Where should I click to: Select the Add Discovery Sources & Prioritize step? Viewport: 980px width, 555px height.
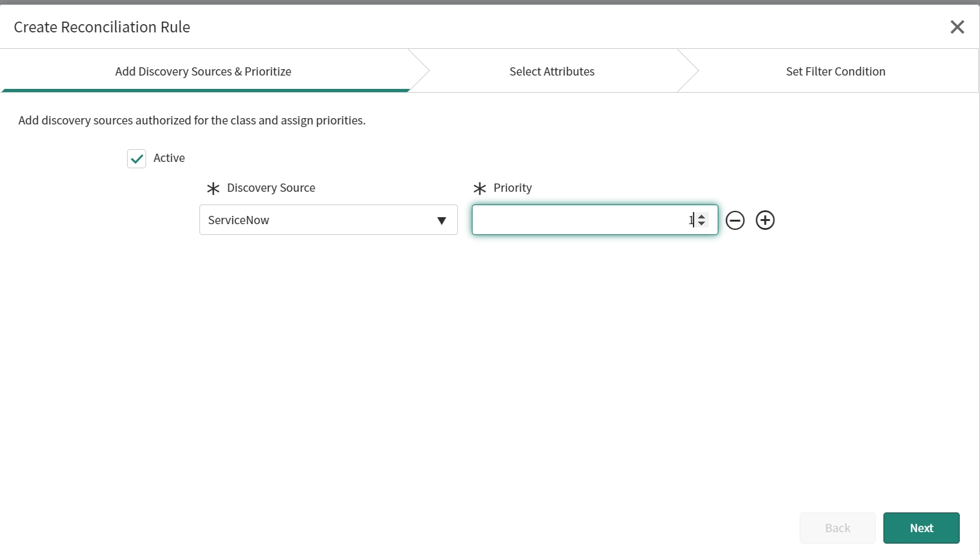[203, 71]
